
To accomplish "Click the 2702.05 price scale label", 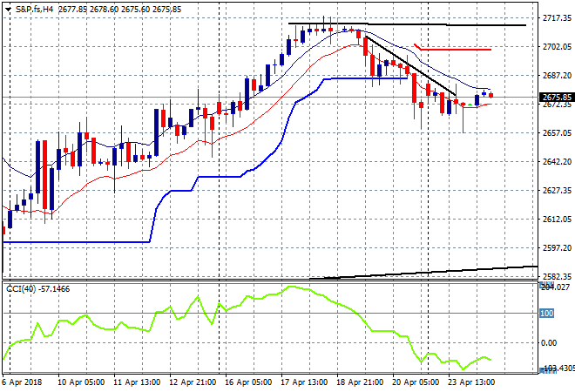I will pos(557,46).
